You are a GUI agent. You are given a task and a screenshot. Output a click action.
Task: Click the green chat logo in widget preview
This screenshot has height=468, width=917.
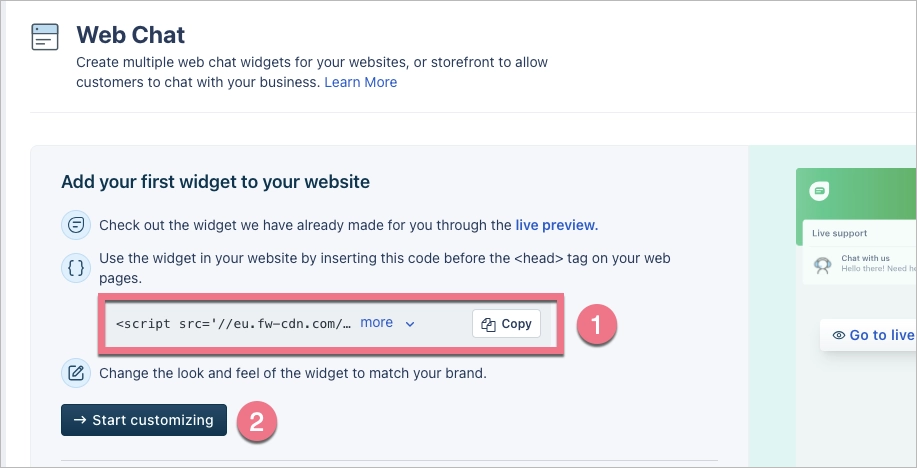(x=819, y=192)
